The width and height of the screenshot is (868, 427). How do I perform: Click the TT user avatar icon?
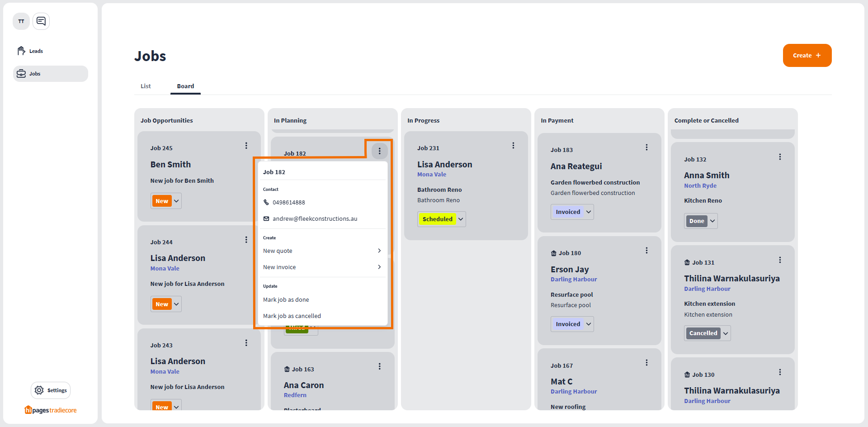click(x=21, y=21)
